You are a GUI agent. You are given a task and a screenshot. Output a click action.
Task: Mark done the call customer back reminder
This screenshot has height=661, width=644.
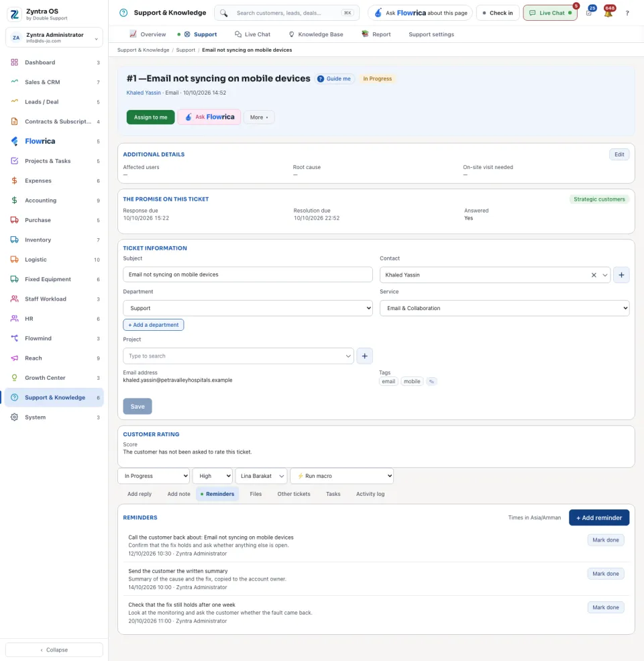(x=606, y=540)
